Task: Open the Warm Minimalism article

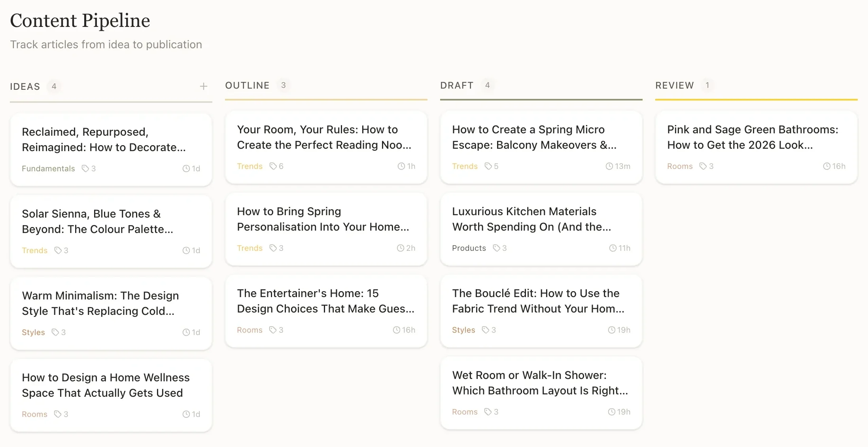Action: tap(111, 314)
